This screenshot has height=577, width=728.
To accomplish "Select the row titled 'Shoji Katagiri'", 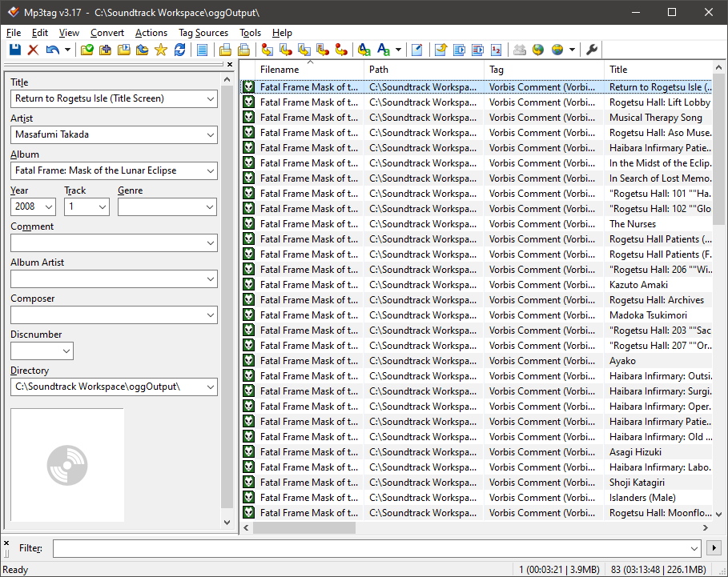I will pyautogui.click(x=477, y=483).
